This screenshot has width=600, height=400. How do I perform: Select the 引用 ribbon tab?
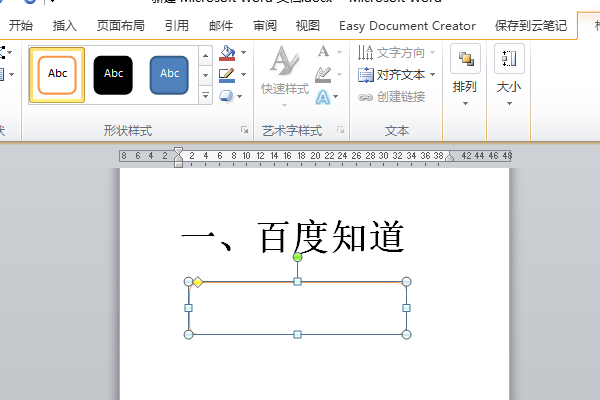(177, 26)
